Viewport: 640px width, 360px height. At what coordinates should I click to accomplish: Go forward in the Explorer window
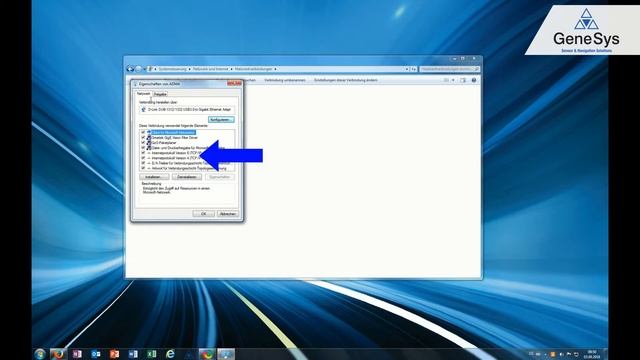click(138, 69)
